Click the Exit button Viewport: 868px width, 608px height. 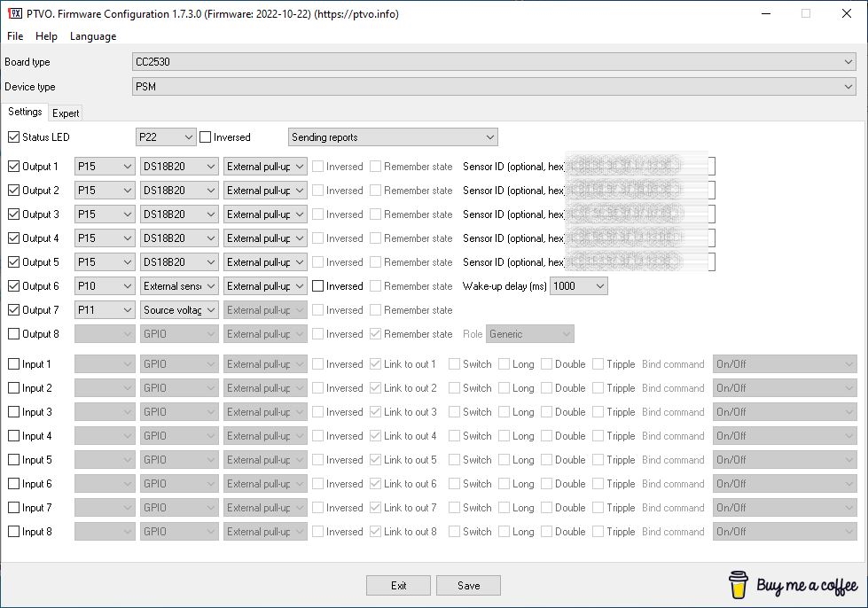coord(398,585)
